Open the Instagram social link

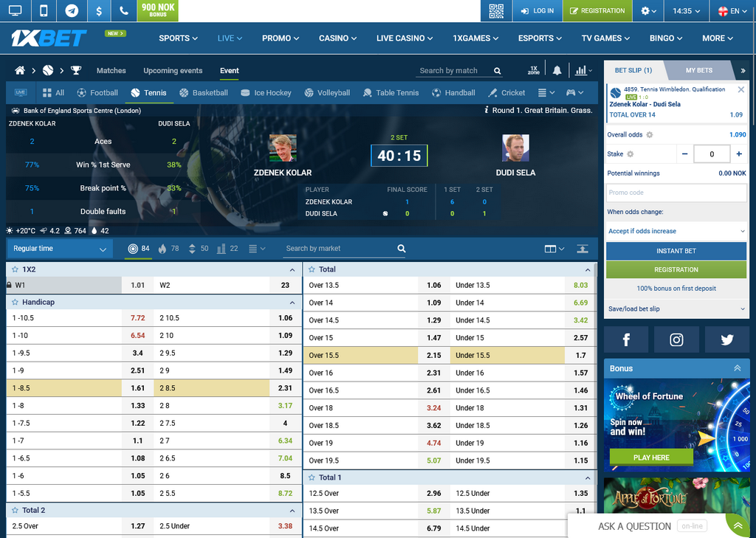676,339
